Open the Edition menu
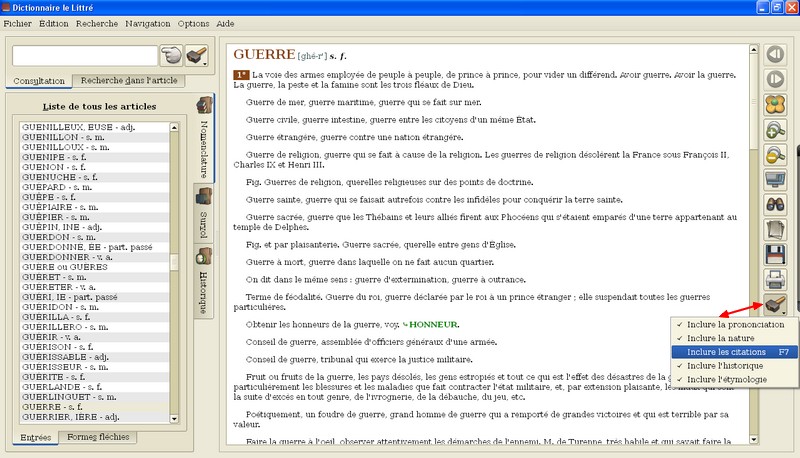 tap(54, 23)
